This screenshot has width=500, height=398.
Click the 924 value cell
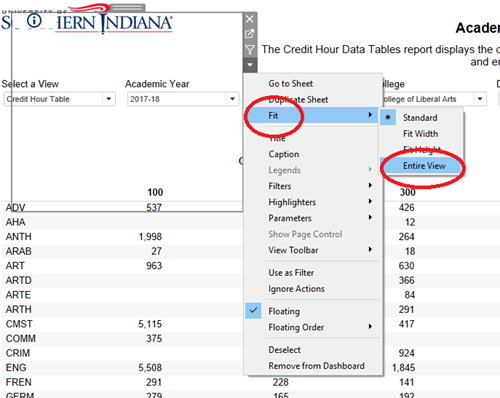click(x=406, y=353)
